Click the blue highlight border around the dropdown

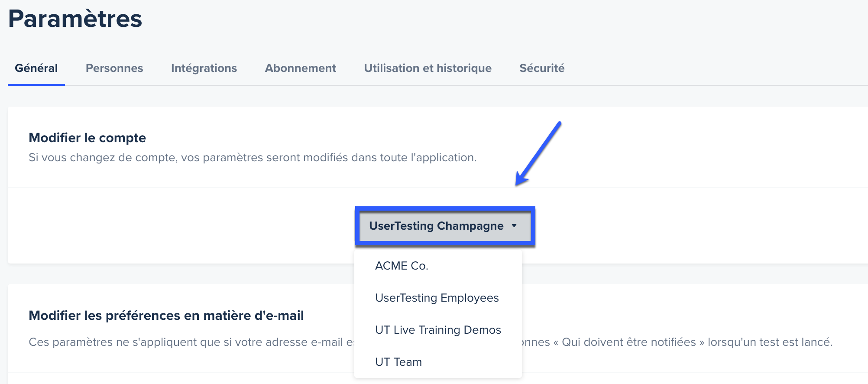pyautogui.click(x=445, y=208)
